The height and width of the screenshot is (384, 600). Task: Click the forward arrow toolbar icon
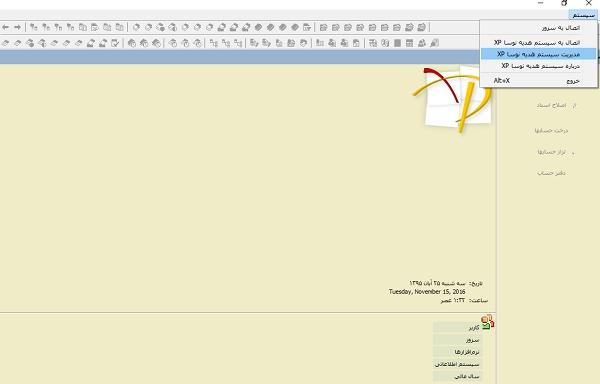(18, 27)
